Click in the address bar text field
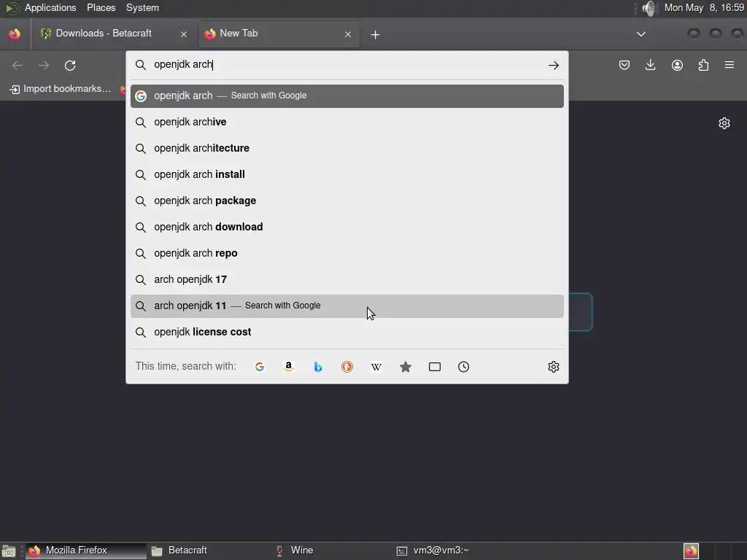Screen dimensions: 747x560 [348, 65]
